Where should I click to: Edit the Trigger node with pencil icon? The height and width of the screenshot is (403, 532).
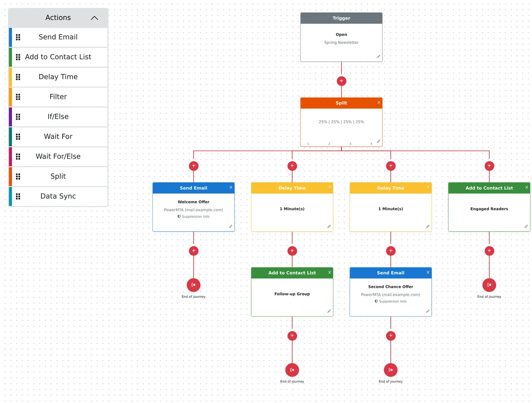[x=378, y=57]
